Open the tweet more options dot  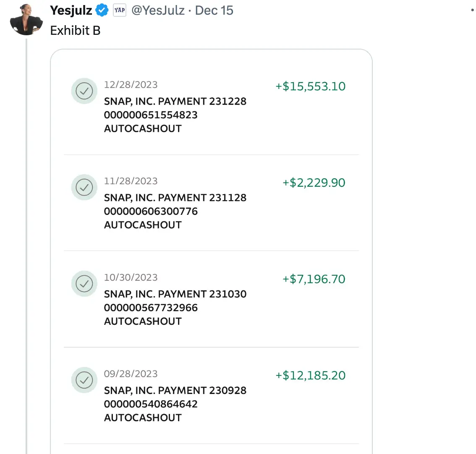(x=473, y=10)
